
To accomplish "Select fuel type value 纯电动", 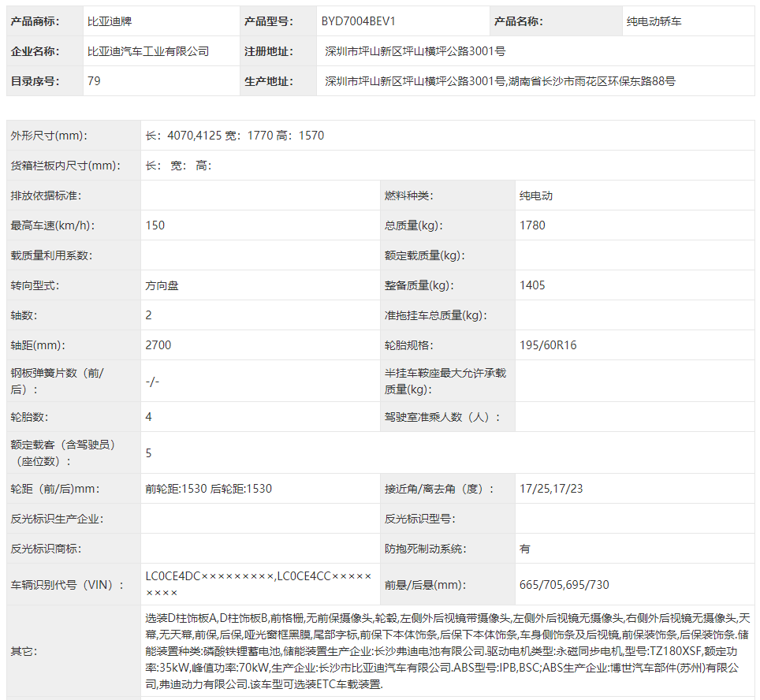I will pos(536,195).
